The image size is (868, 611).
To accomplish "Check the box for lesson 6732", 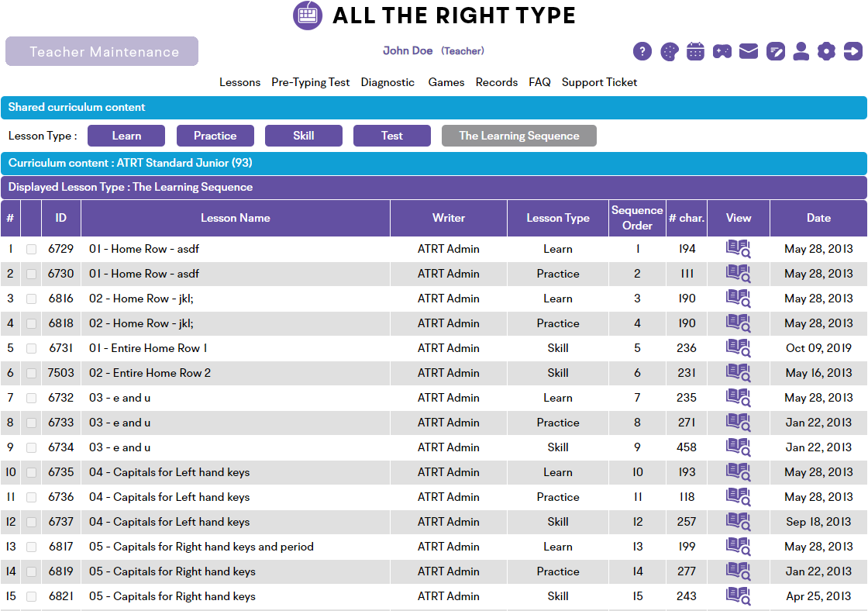I will [32, 399].
